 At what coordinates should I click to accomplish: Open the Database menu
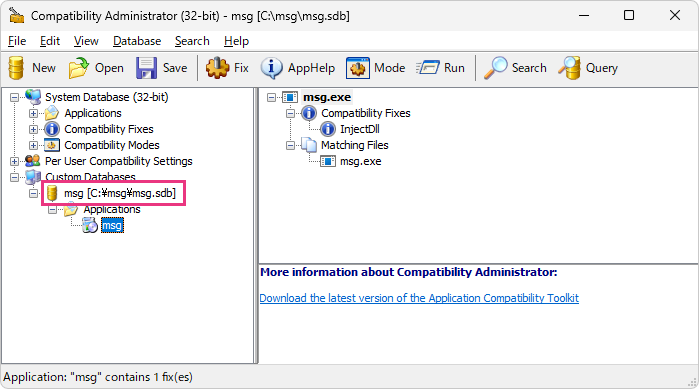[137, 41]
